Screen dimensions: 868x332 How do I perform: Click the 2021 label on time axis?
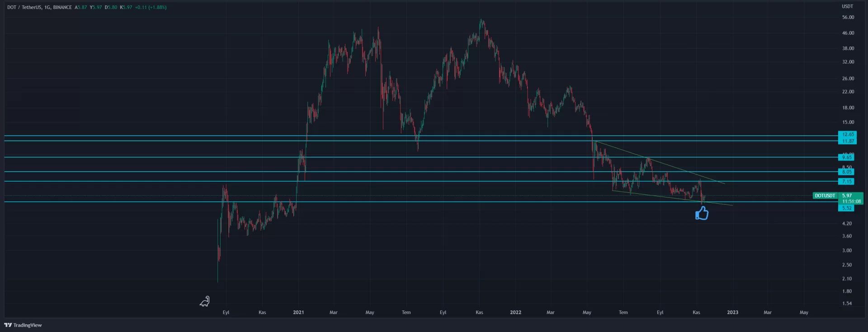pyautogui.click(x=298, y=312)
